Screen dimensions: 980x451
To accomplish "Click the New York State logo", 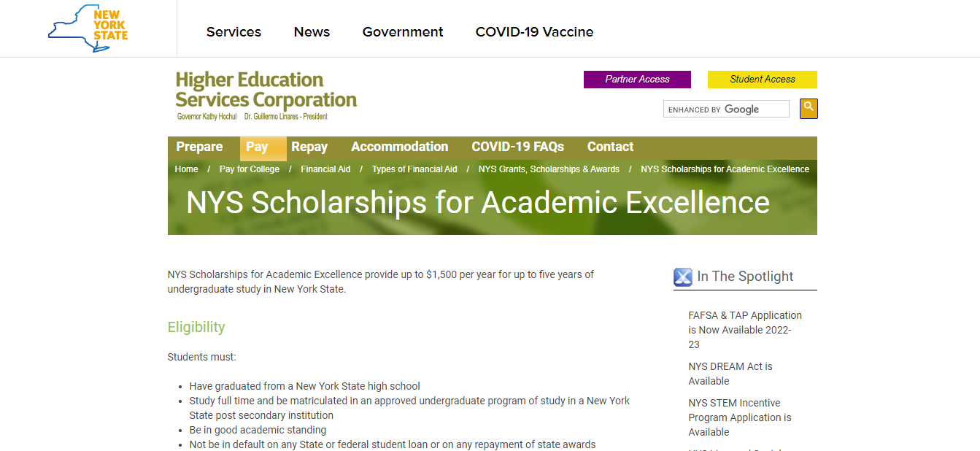I will [x=88, y=29].
